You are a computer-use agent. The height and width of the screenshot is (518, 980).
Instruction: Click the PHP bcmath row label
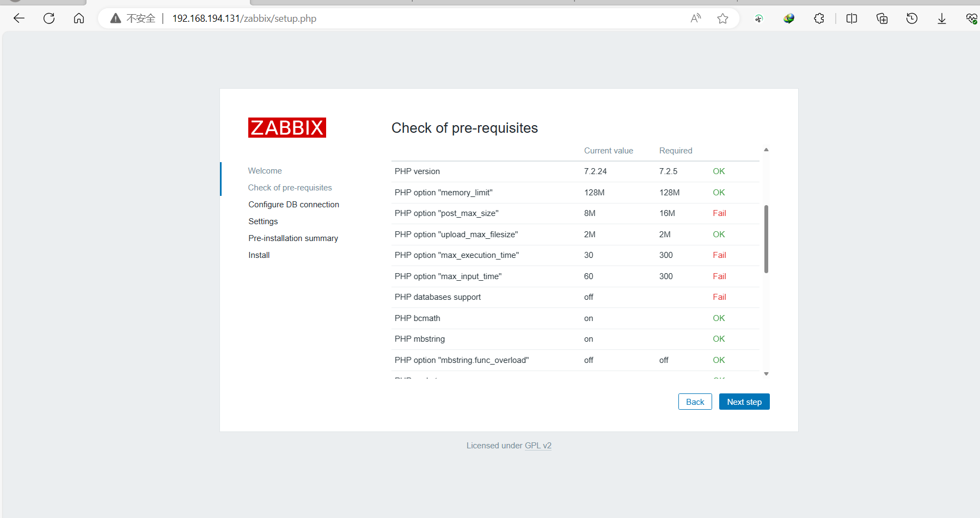[x=418, y=318]
